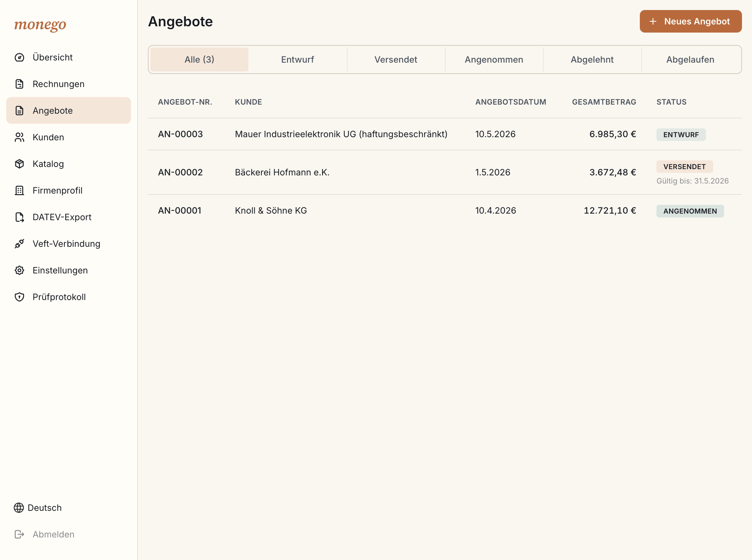The width and height of the screenshot is (752, 560).
Task: Filter by Angenommen tab
Action: point(494,60)
